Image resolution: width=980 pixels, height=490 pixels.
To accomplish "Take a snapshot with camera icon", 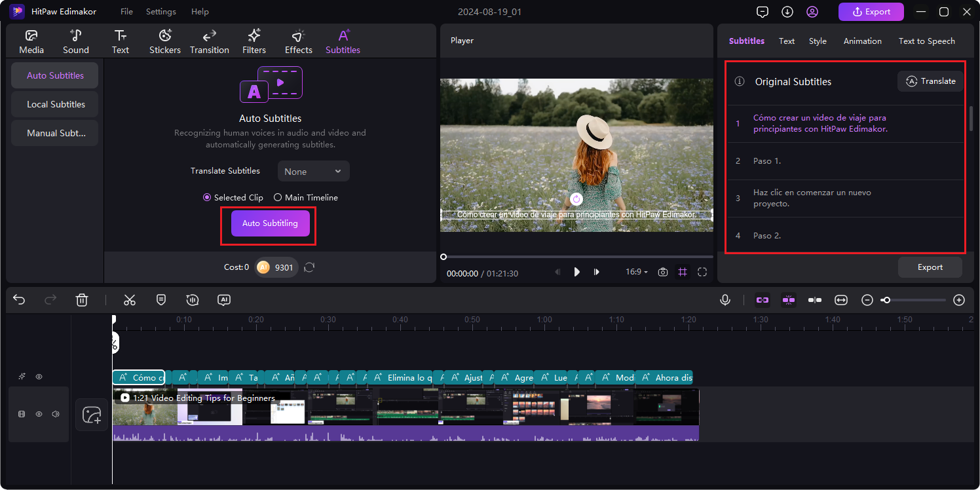I will [663, 272].
